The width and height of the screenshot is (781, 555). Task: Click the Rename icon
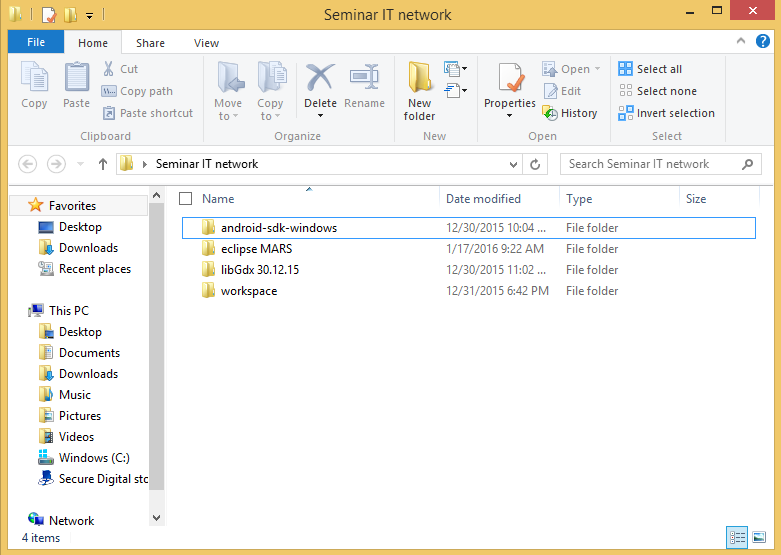[x=364, y=78]
